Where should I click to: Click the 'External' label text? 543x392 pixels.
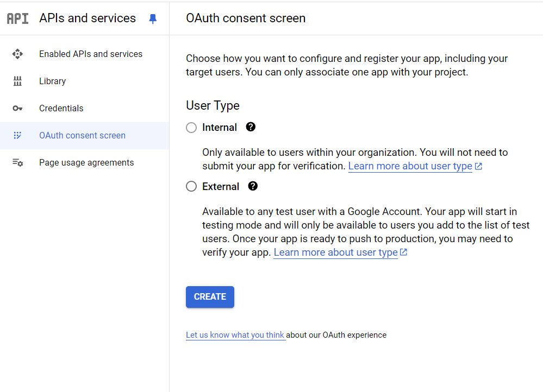pos(221,186)
